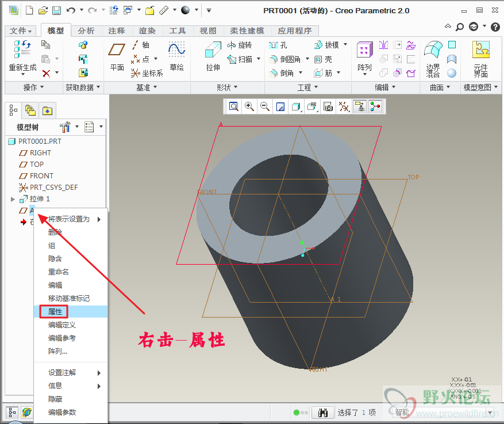Switch to the Model Tree navigator tab

pyautogui.click(x=13, y=110)
